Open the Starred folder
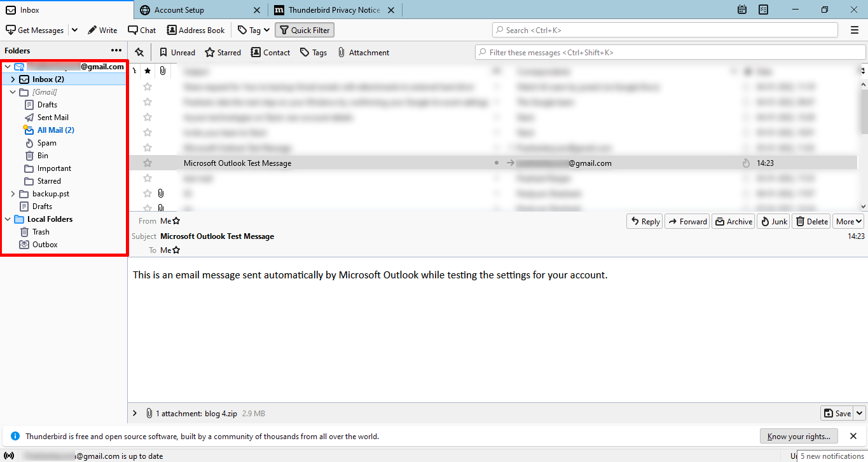 (x=49, y=181)
